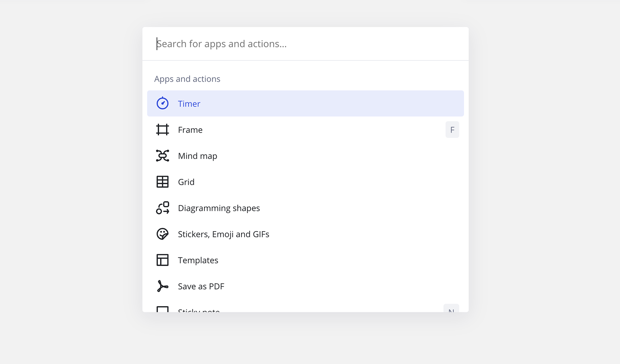The width and height of the screenshot is (620, 364).
Task: Focus the search for apps and actions field
Action: coord(305,44)
